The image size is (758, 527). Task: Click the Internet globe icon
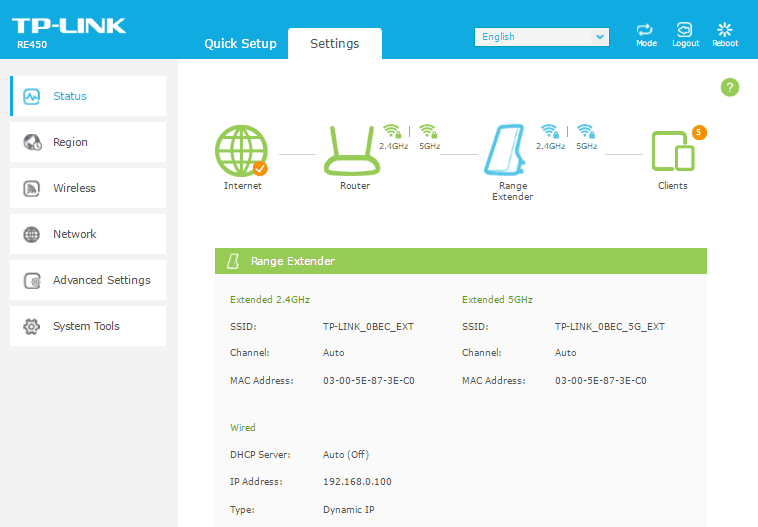[x=241, y=151]
